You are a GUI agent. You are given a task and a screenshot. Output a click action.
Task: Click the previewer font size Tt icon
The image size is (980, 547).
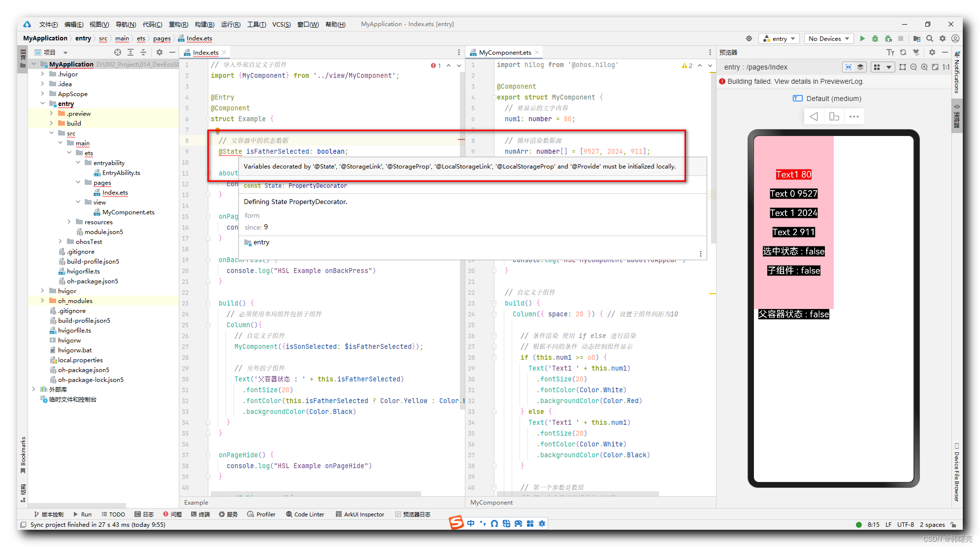pyautogui.click(x=890, y=52)
